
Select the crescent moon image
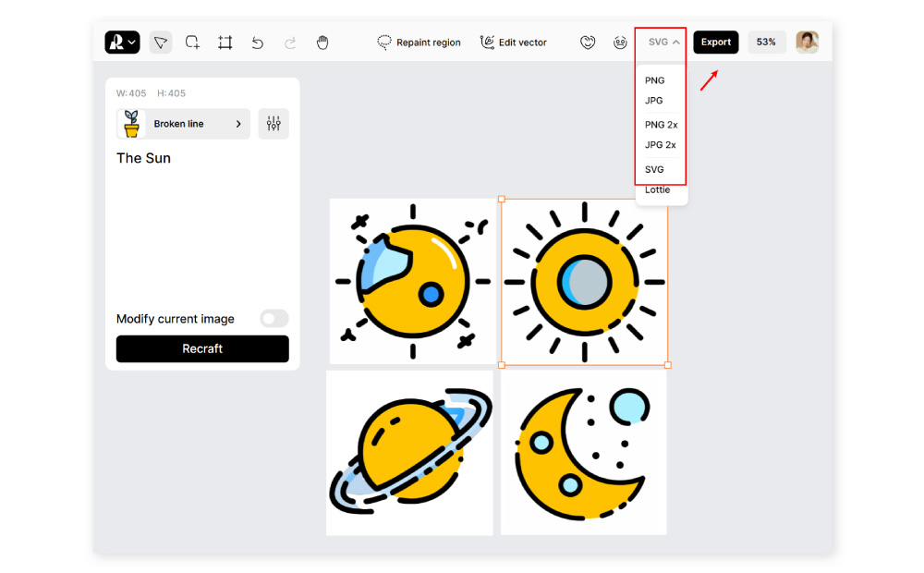click(x=583, y=452)
